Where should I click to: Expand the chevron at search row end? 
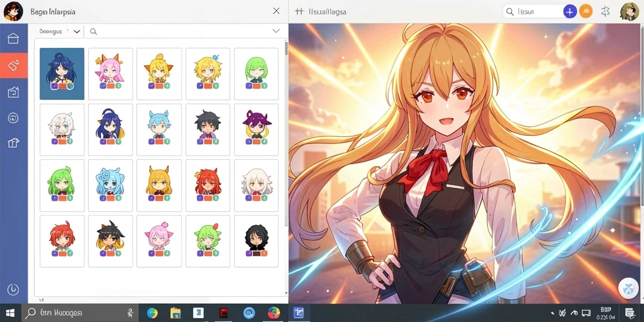click(x=276, y=31)
